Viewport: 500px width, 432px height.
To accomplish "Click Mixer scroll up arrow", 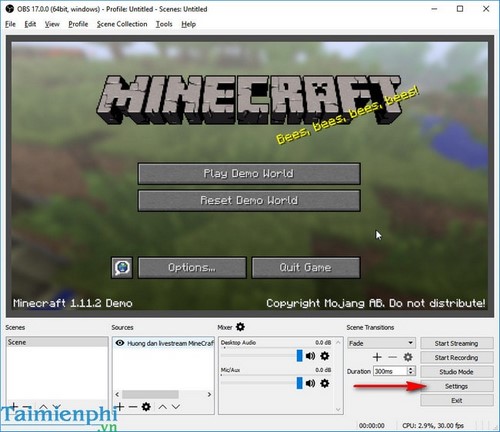I will pyautogui.click(x=338, y=342).
